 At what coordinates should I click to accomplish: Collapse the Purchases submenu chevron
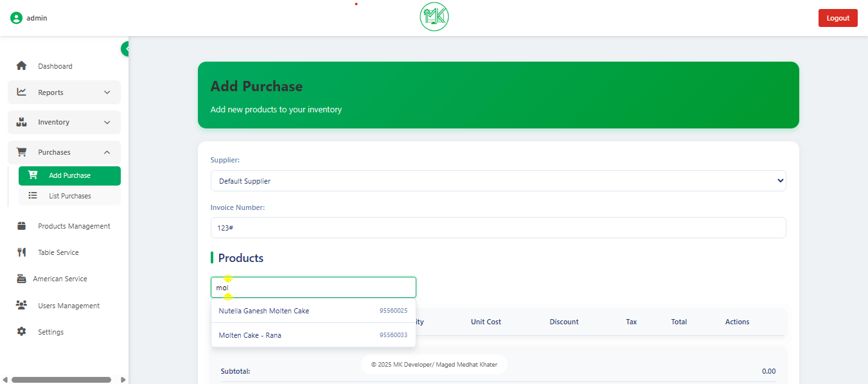(107, 152)
